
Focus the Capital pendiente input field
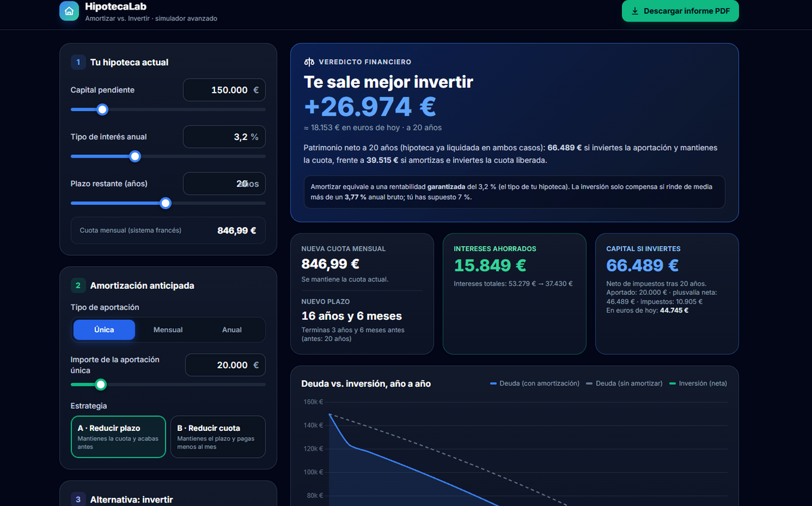pos(224,90)
